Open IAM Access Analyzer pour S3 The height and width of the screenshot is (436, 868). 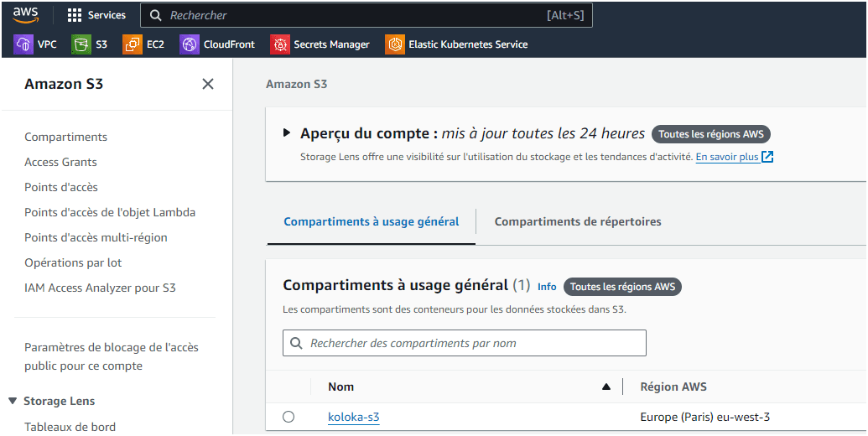[x=100, y=288]
